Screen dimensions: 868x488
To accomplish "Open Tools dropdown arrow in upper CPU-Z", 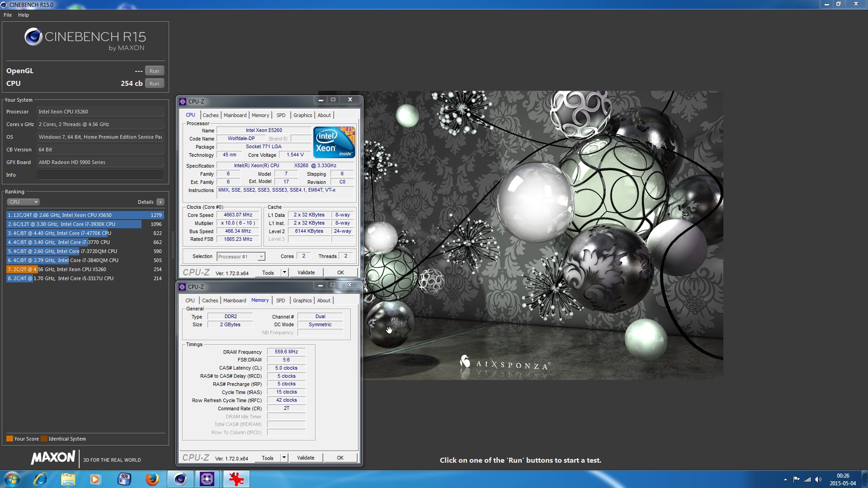I will [284, 272].
